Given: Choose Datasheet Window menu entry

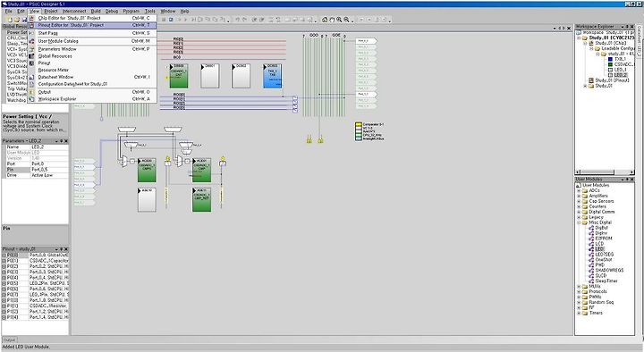Looking at the screenshot, I should [x=92, y=77].
